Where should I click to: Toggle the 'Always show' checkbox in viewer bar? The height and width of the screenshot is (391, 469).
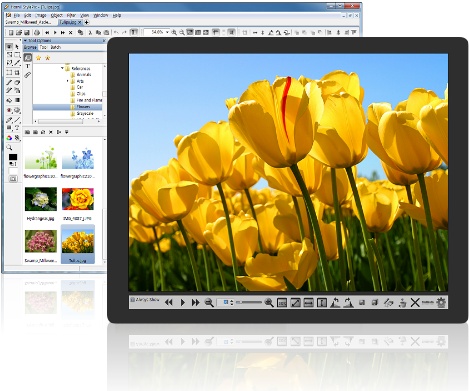click(132, 300)
